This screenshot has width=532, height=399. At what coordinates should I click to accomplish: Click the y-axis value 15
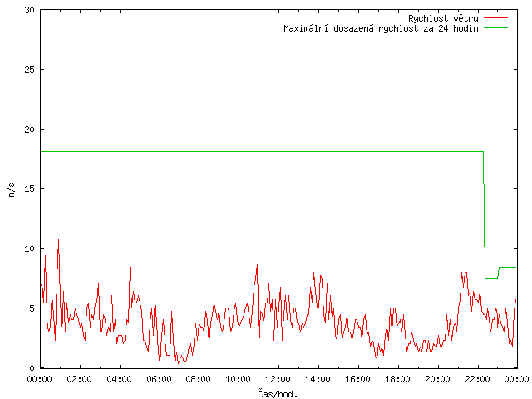pos(30,189)
